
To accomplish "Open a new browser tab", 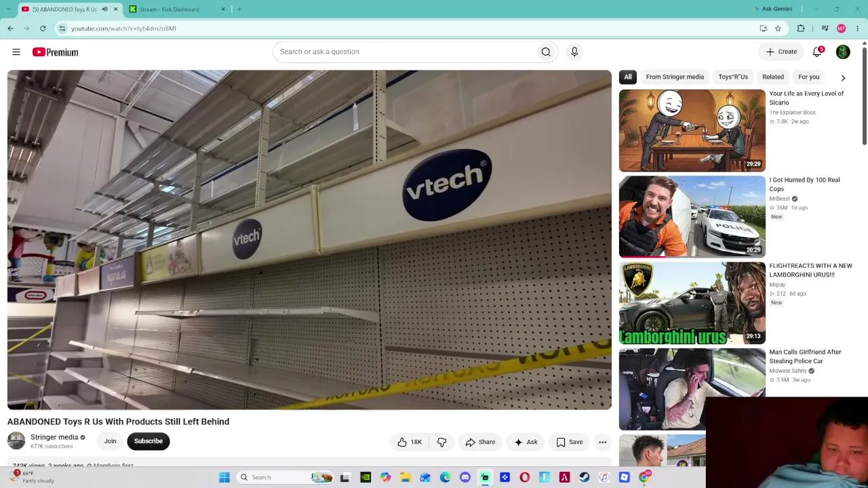I will tap(239, 9).
